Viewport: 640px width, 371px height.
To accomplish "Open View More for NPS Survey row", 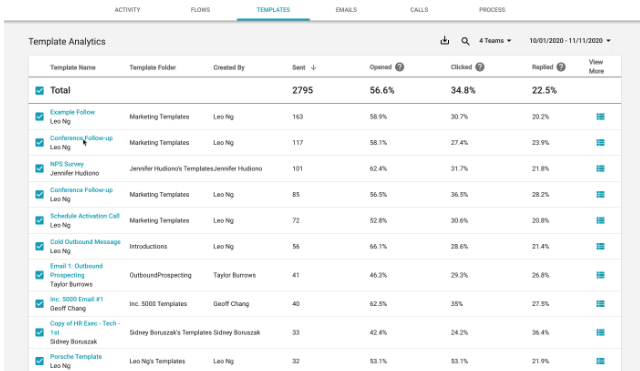I will (x=600, y=169).
